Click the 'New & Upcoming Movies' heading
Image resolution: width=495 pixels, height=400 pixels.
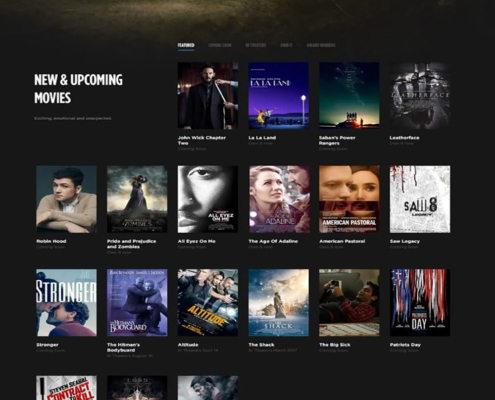(x=78, y=89)
